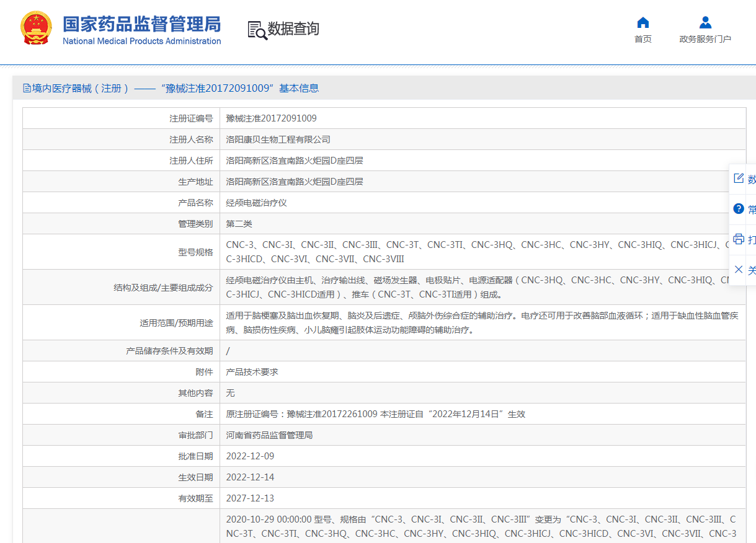Image resolution: width=756 pixels, height=543 pixels.
Task: Select registration number value 豫械注准20172091009 in table
Action: (271, 118)
